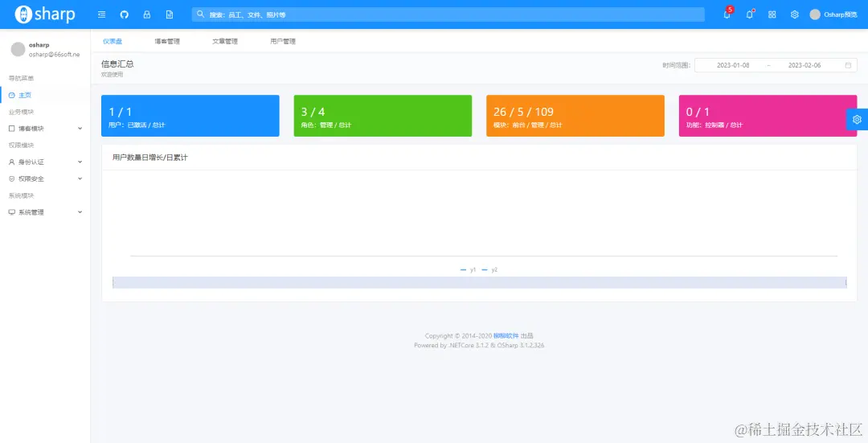Open the floating theme settings gear
Screen dimensions: 868x443
pos(857,120)
